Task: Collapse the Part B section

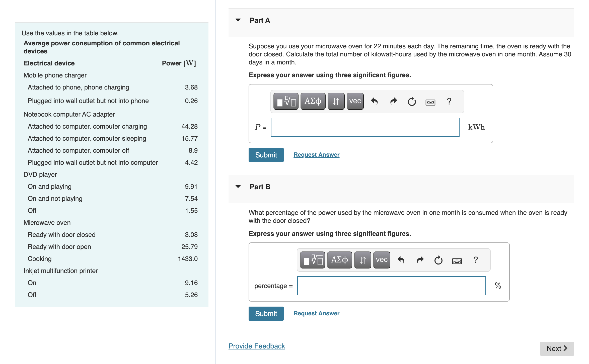Action: [238, 187]
